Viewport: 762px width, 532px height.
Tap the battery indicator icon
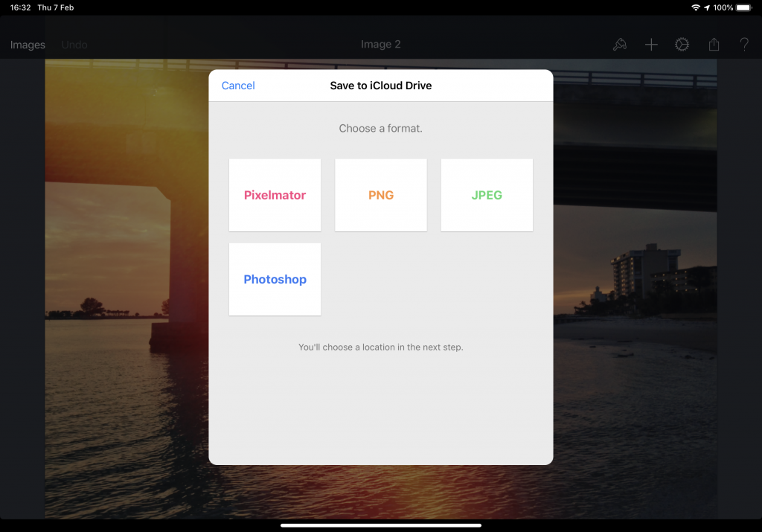click(744, 7)
